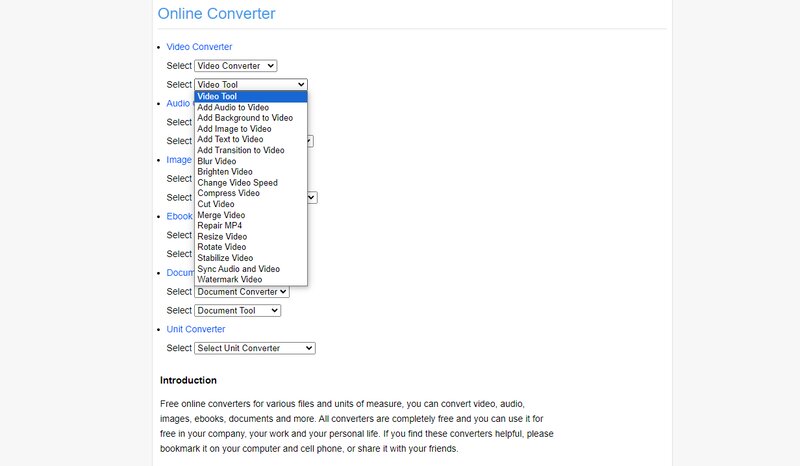Open the Document Tool dropdown
Screen dimensions: 800x466
(237, 311)
